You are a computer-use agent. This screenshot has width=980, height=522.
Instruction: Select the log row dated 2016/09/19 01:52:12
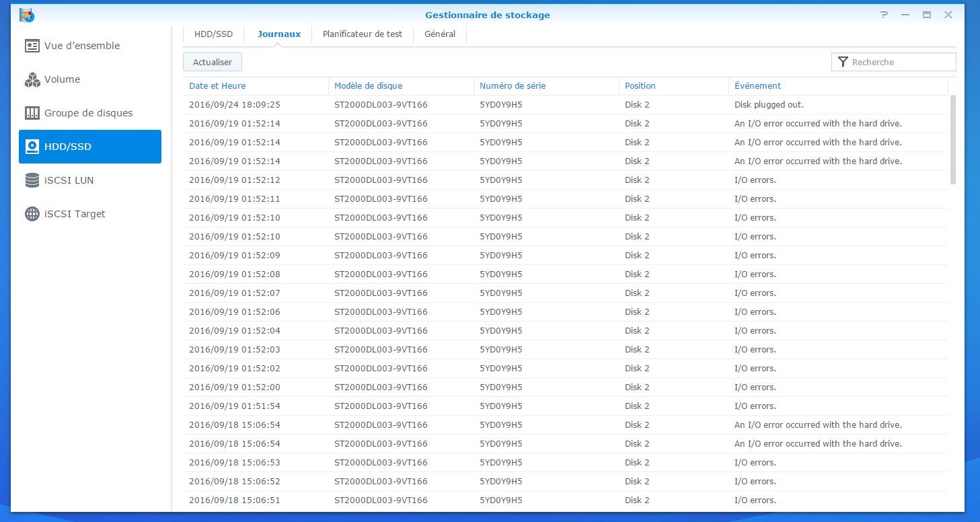point(566,180)
